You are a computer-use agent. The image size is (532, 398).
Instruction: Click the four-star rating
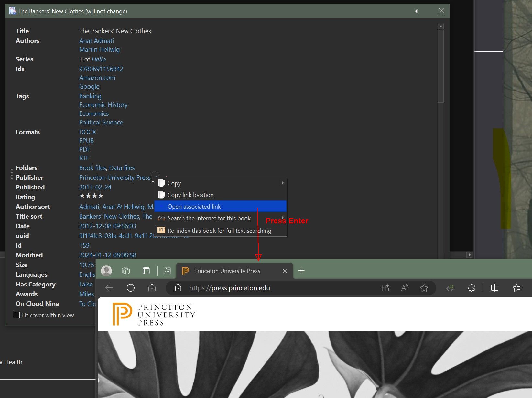(x=91, y=196)
